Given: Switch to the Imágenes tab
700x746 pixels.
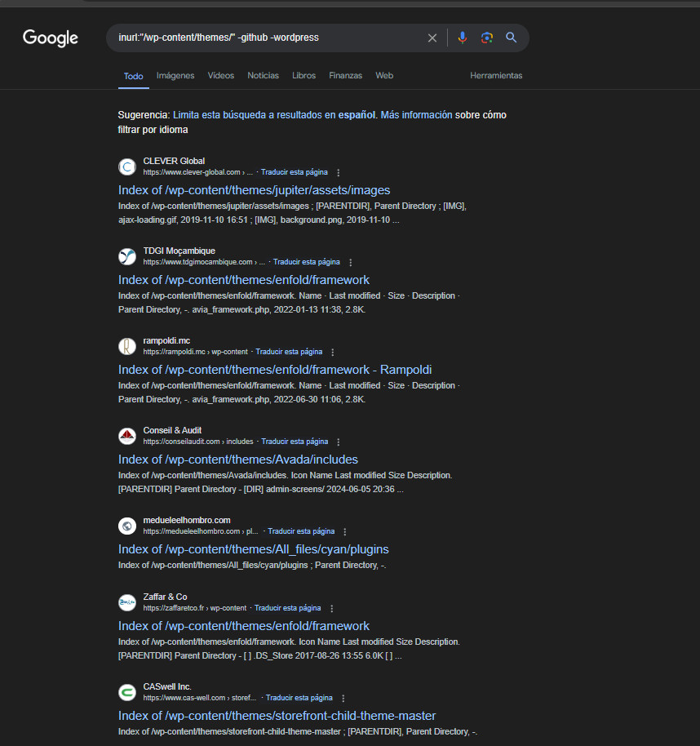Looking at the screenshot, I should [x=175, y=76].
